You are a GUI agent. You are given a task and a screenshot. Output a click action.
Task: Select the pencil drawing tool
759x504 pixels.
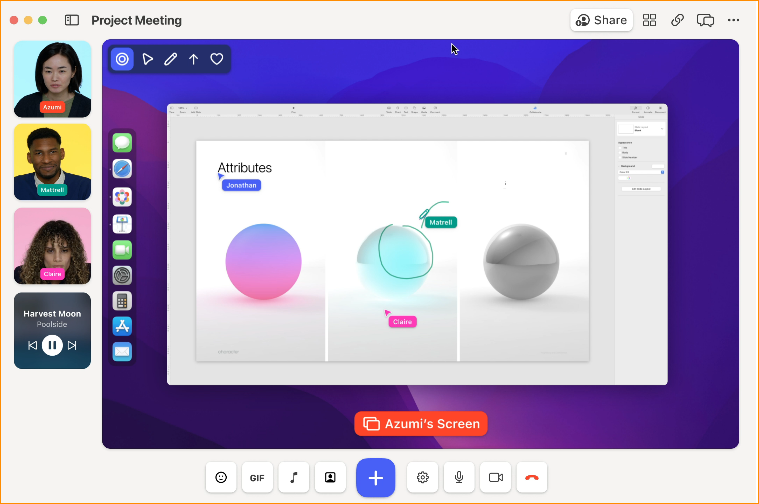[x=170, y=59]
